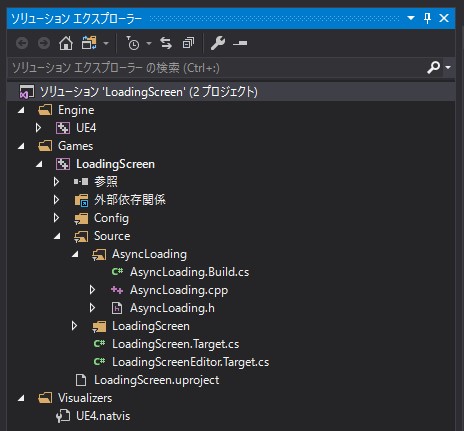
Task: Click the Preview Selected Items icon
Action: tap(240, 43)
